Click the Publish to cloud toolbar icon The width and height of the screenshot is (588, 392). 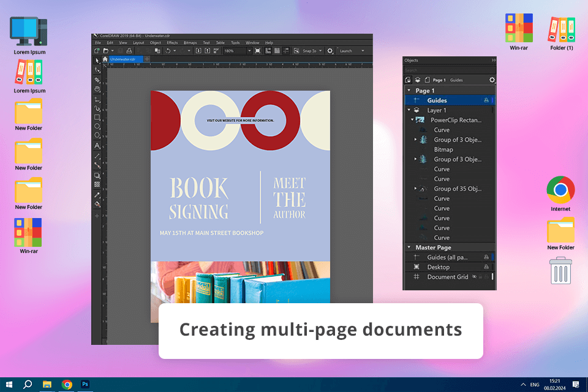(x=129, y=51)
